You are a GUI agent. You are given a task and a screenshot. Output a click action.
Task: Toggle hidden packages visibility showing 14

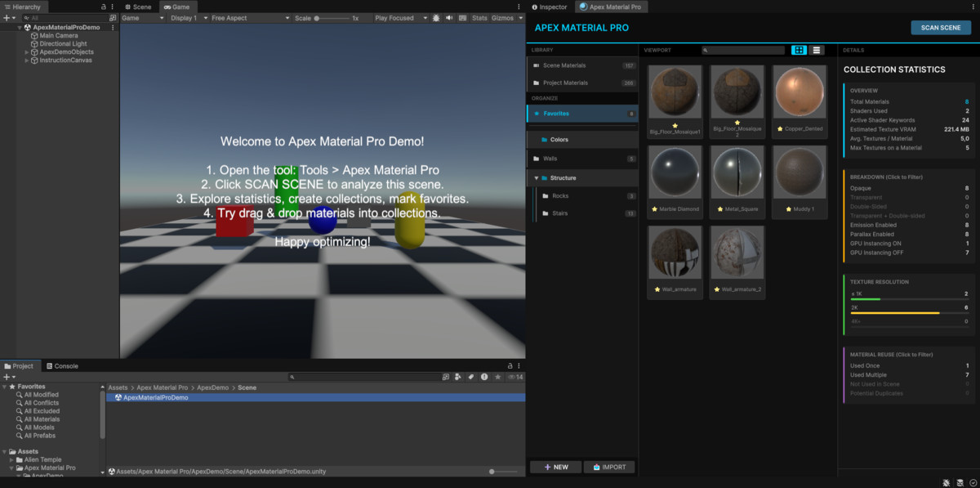pyautogui.click(x=515, y=377)
